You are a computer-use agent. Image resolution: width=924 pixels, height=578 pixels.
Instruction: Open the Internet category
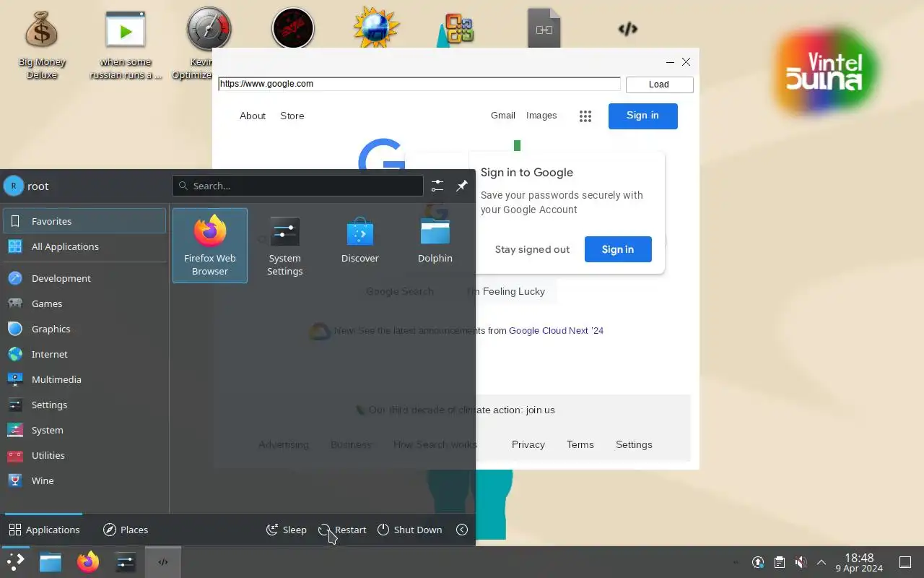coord(84,354)
